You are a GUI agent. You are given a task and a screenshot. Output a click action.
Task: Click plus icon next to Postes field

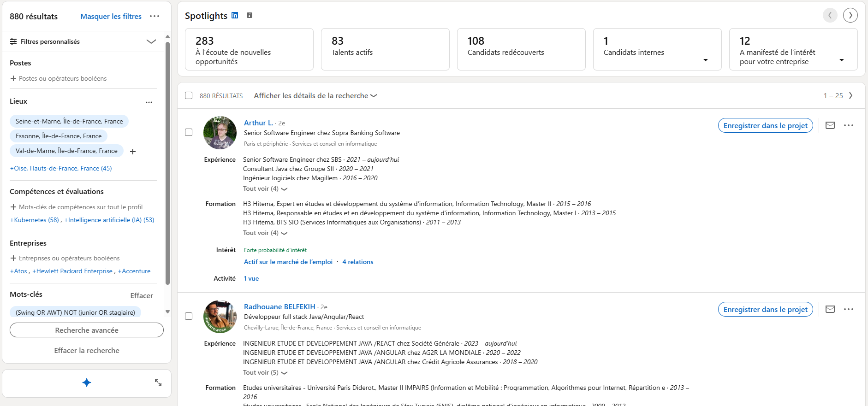click(13, 78)
